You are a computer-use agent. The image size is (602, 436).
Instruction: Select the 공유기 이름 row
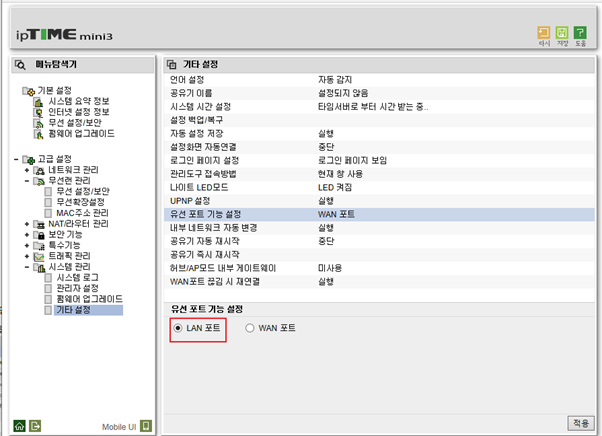coord(379,93)
